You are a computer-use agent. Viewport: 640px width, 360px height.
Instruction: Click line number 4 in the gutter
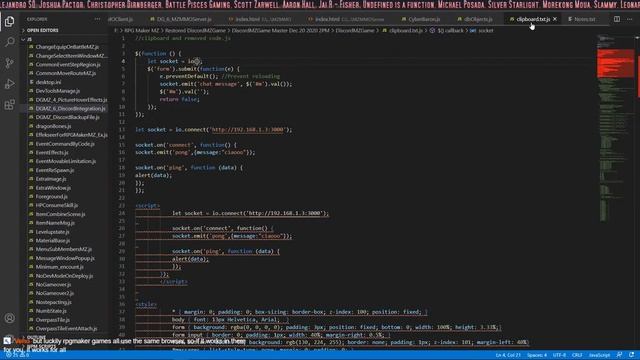pos(123,61)
